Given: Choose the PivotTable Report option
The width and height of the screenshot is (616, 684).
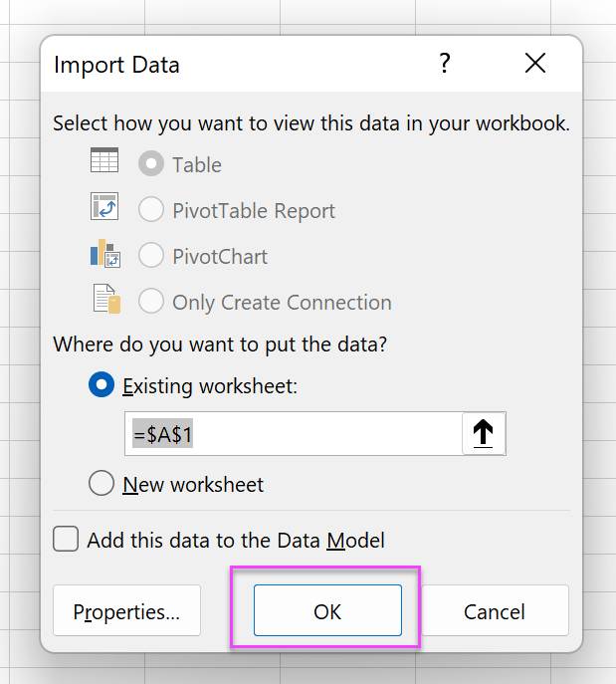Looking at the screenshot, I should 151,211.
